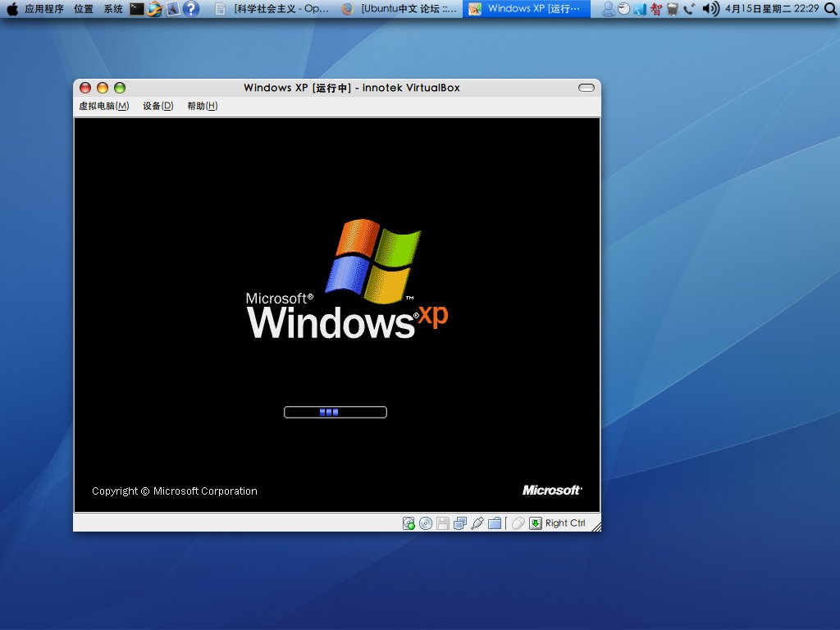The width and height of the screenshot is (840, 630).
Task: Open the 设备(D) devices menu
Action: tap(158, 106)
